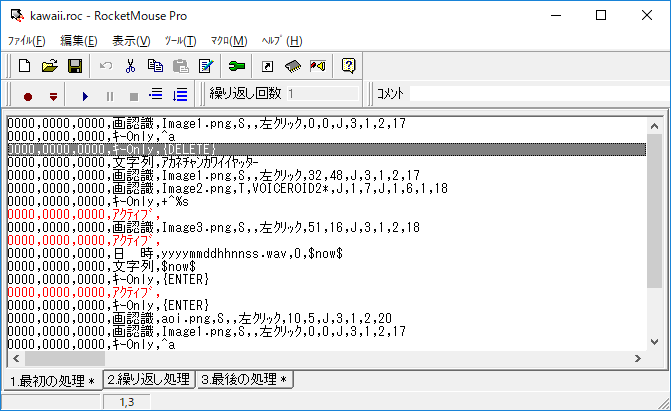Click the コメント input field
This screenshot has width=671, height=411.
[x=539, y=93]
